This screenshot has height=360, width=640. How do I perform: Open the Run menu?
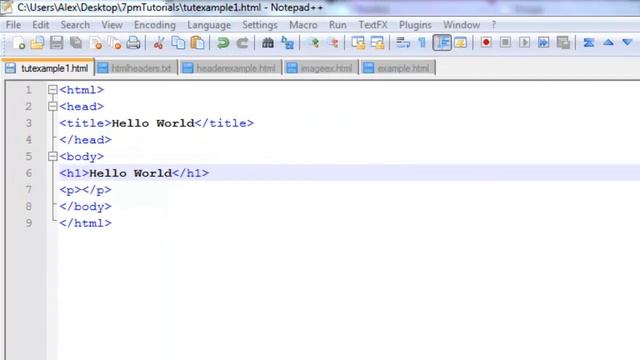(x=338, y=25)
